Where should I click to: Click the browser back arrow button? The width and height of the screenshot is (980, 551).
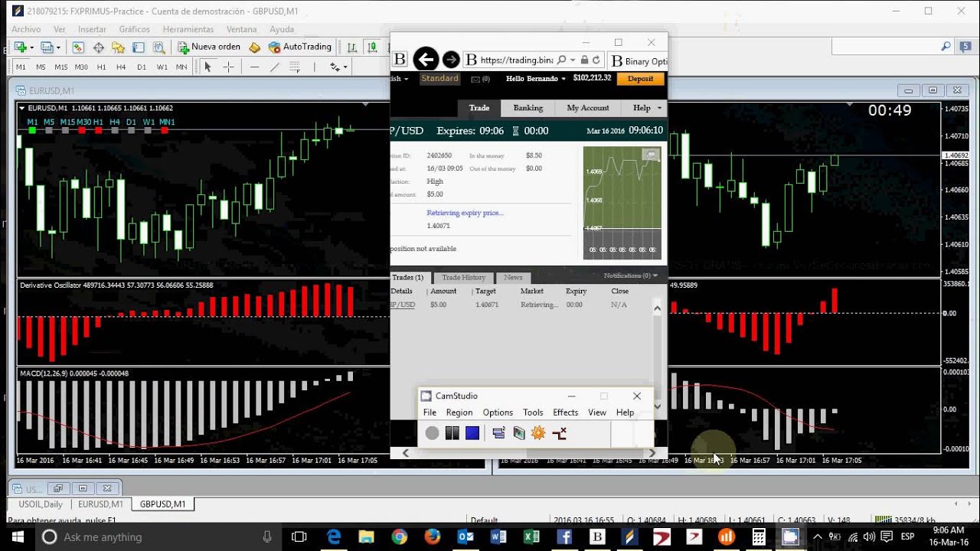[426, 59]
